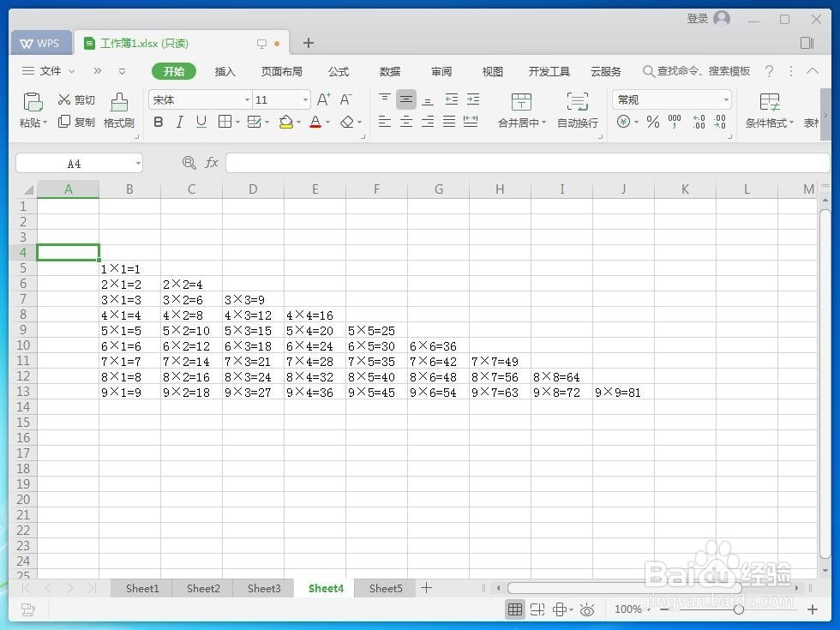Select cell containing 9×9=81
Viewport: 840px width, 630px height.
click(624, 393)
